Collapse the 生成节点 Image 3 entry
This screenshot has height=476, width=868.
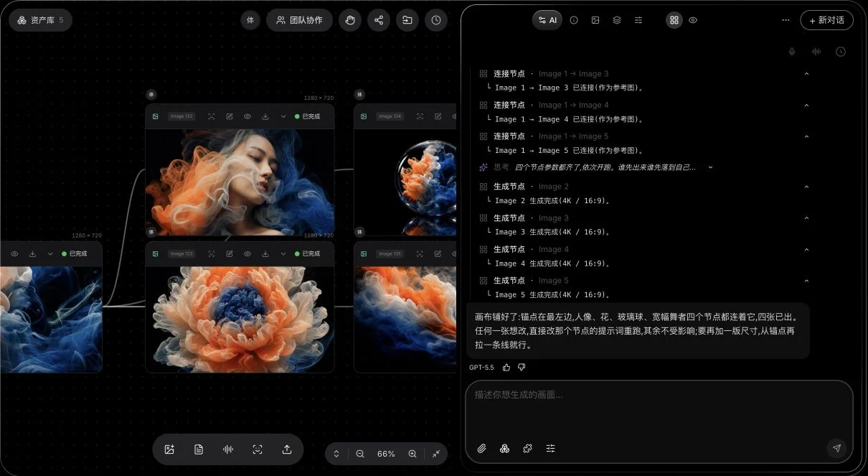click(806, 218)
